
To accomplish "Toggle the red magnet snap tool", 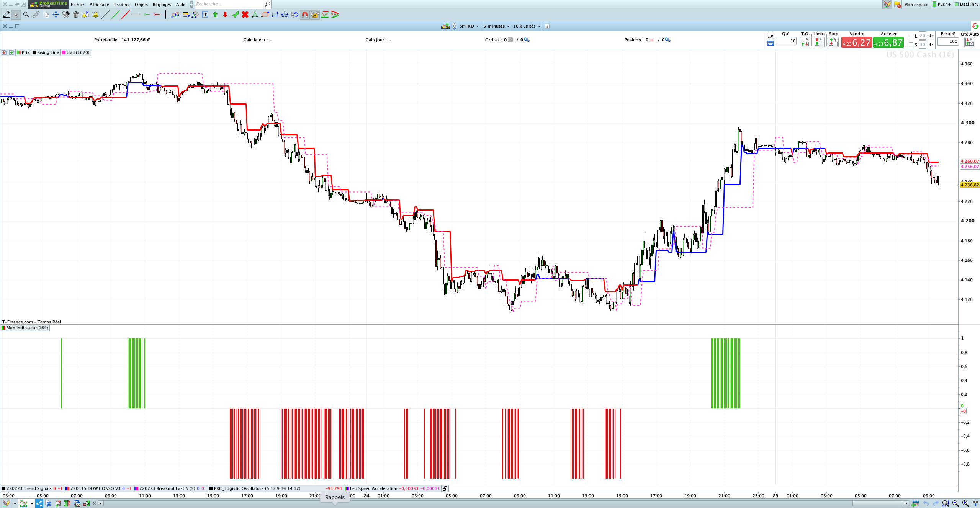I will click(305, 15).
